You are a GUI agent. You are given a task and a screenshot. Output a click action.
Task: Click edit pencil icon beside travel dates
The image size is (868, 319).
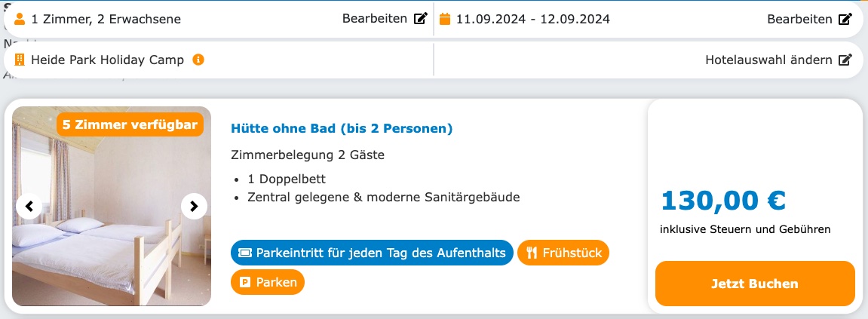pyautogui.click(x=845, y=19)
